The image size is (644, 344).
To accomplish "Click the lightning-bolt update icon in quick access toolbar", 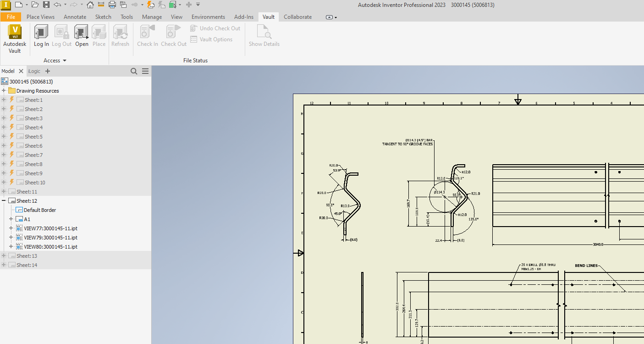I will coord(150,5).
